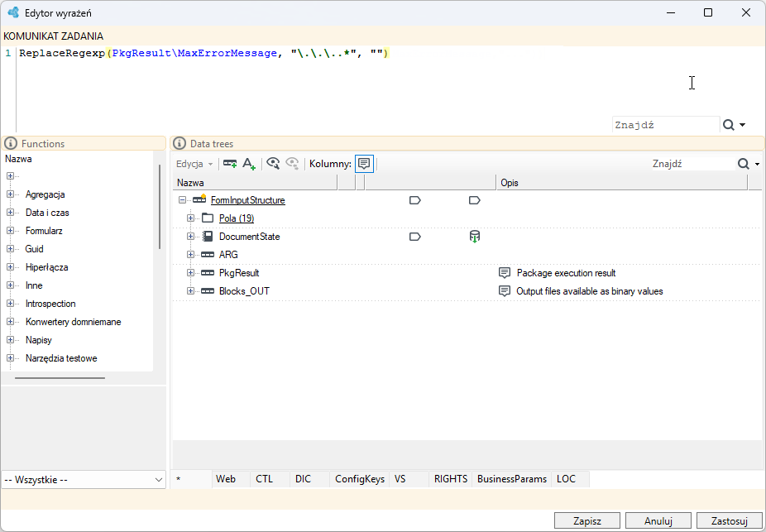The image size is (766, 532).
Task: Click the second tag icon in FormInputStructure row
Action: point(474,200)
